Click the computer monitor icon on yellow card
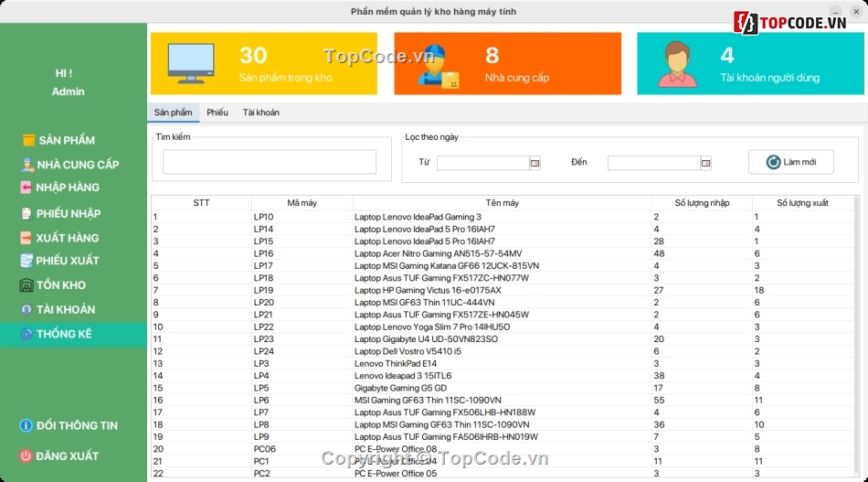 [191, 63]
